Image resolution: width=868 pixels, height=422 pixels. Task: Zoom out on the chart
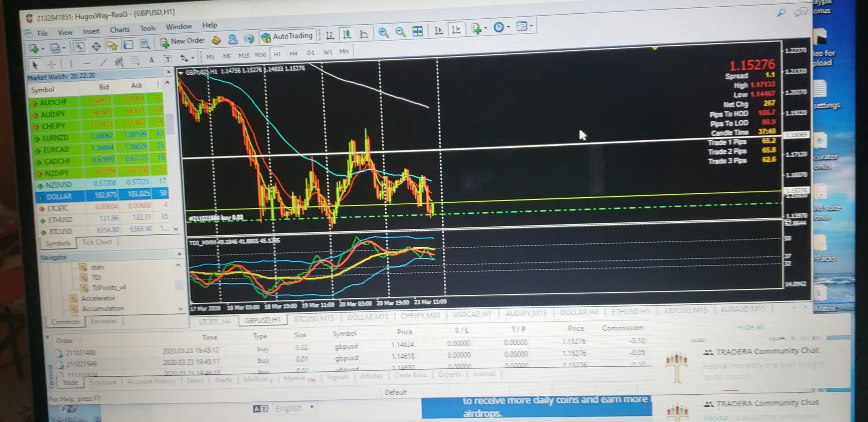(400, 32)
